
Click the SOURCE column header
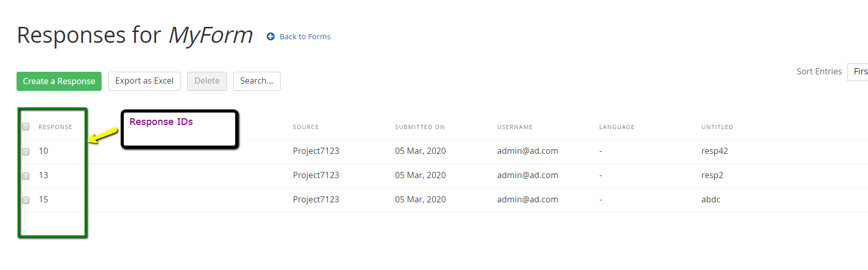point(306,127)
